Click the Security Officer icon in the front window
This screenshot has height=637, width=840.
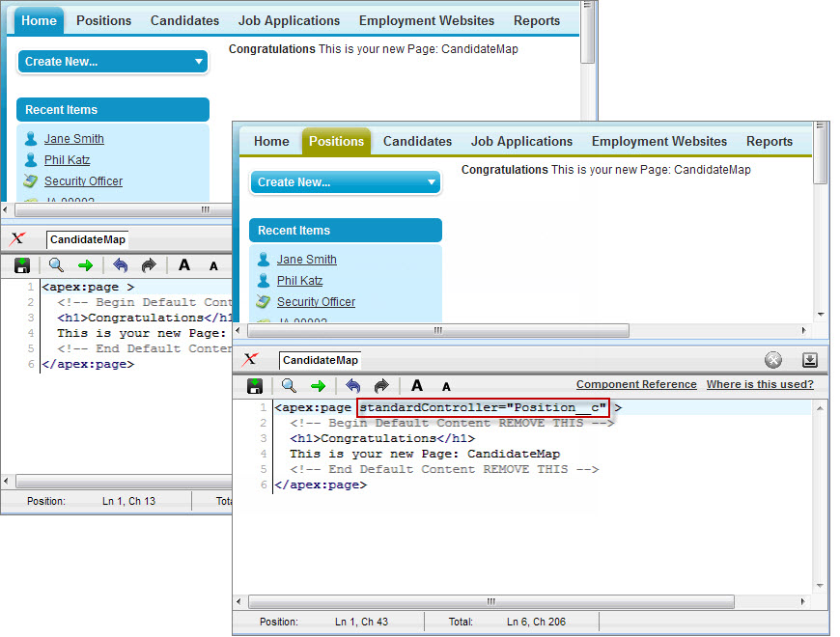click(263, 301)
